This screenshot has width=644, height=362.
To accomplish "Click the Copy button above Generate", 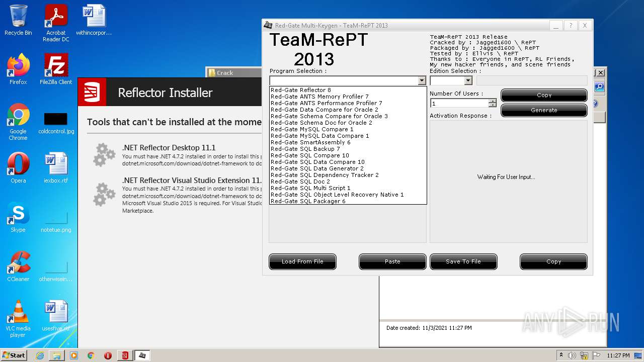I will click(x=544, y=95).
